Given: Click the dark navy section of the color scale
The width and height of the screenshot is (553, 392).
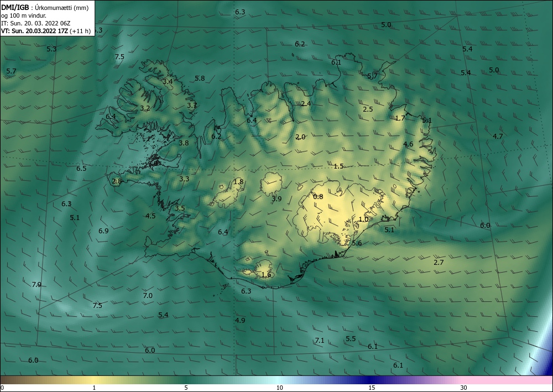Looking at the screenshot, I should 371,380.
